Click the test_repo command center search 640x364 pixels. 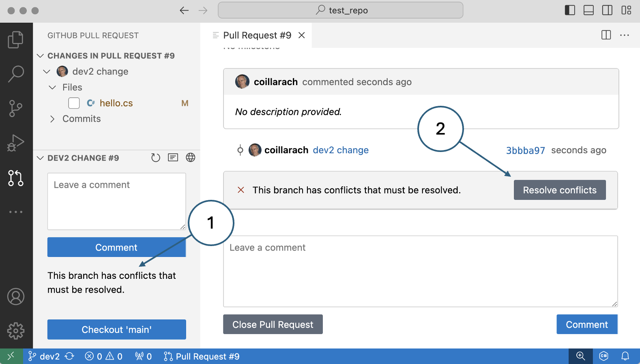[340, 10]
